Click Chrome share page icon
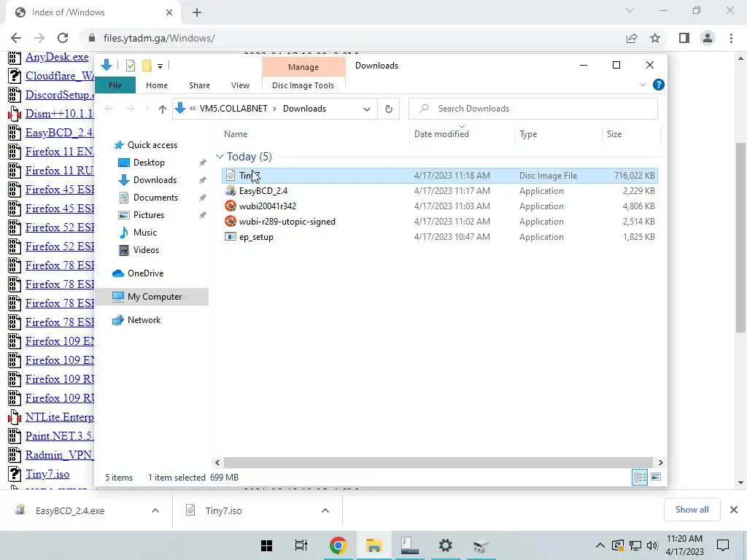Screen dimensions: 747x560 [x=632, y=38]
